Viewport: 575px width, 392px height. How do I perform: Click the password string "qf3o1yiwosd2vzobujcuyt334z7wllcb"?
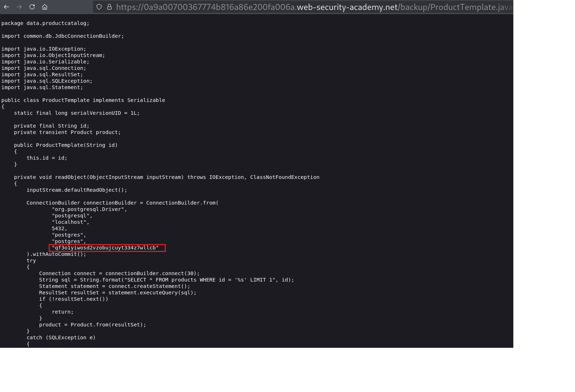[x=105, y=248]
